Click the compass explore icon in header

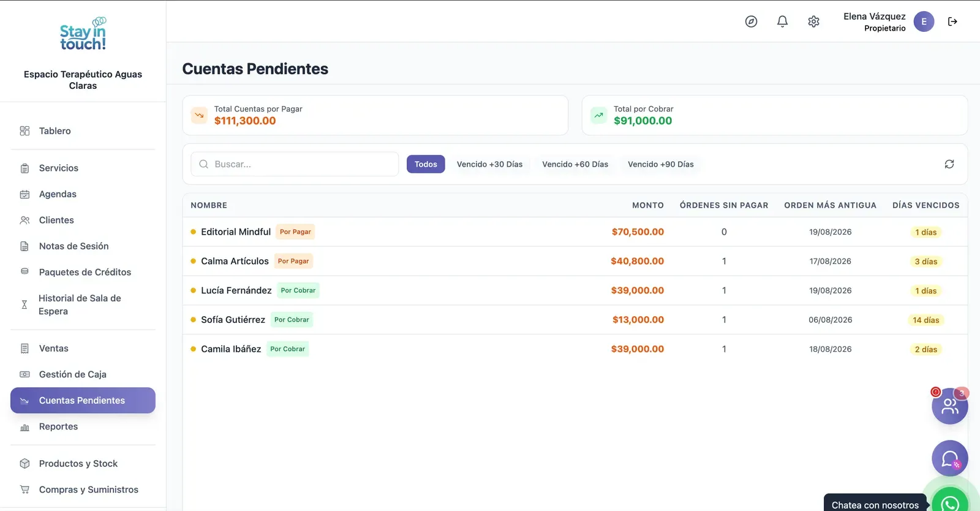point(751,21)
